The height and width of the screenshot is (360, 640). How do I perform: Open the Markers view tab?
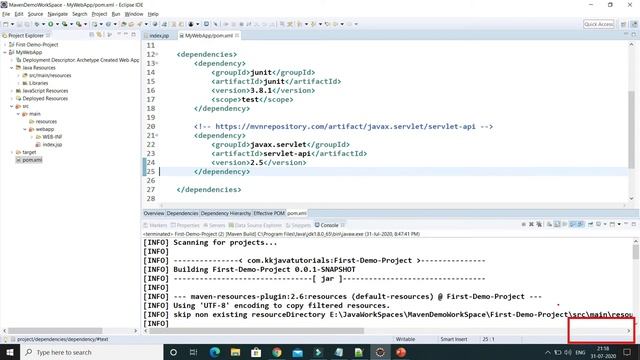(x=156, y=225)
